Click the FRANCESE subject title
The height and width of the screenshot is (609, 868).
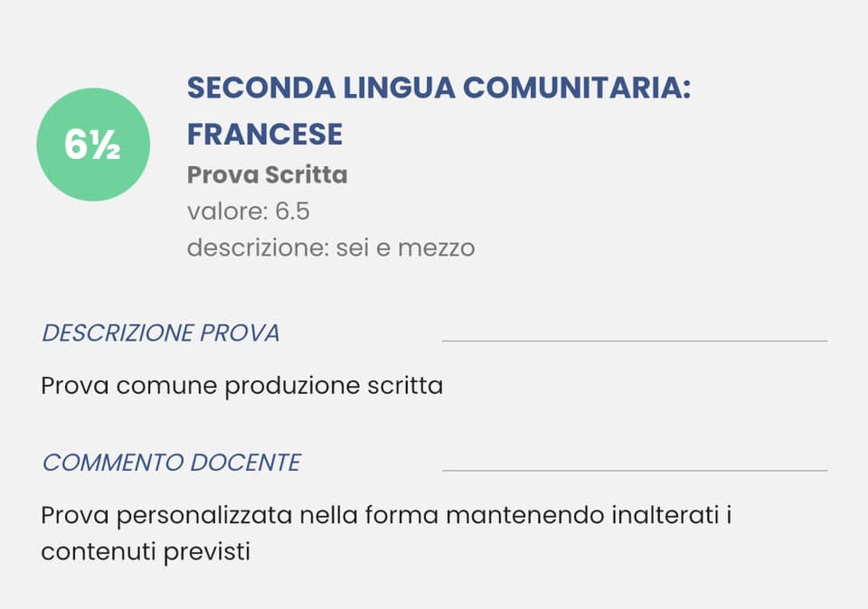click(265, 134)
